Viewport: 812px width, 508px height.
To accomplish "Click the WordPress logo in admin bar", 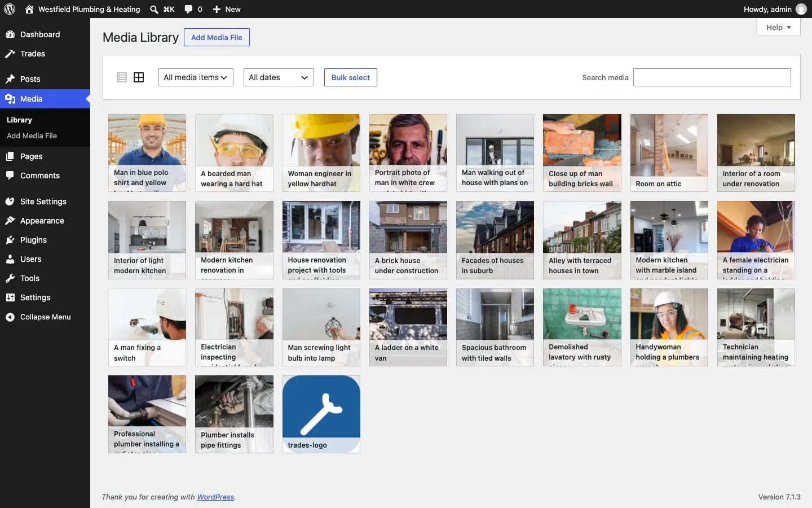I will pyautogui.click(x=10, y=9).
